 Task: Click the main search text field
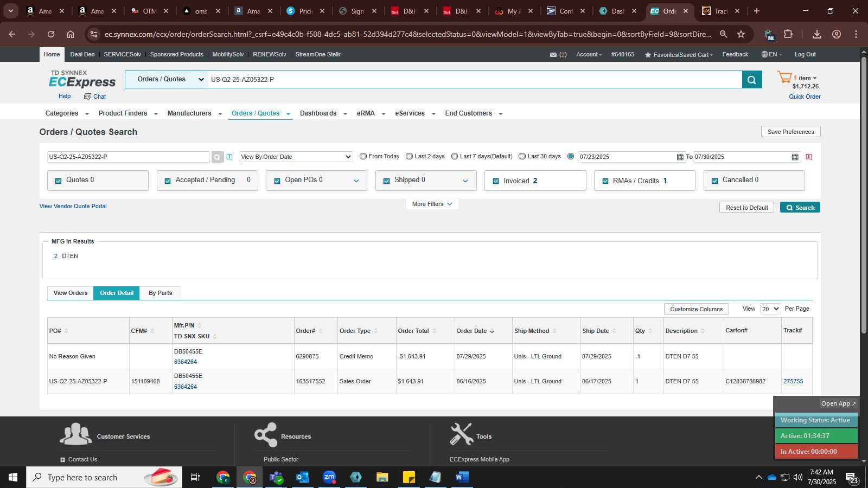click(475, 79)
